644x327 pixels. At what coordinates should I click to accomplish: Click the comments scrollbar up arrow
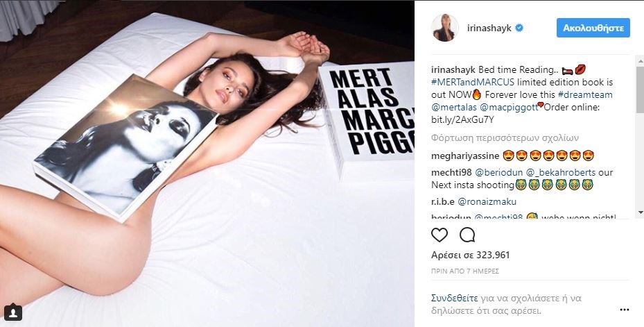click(639, 62)
